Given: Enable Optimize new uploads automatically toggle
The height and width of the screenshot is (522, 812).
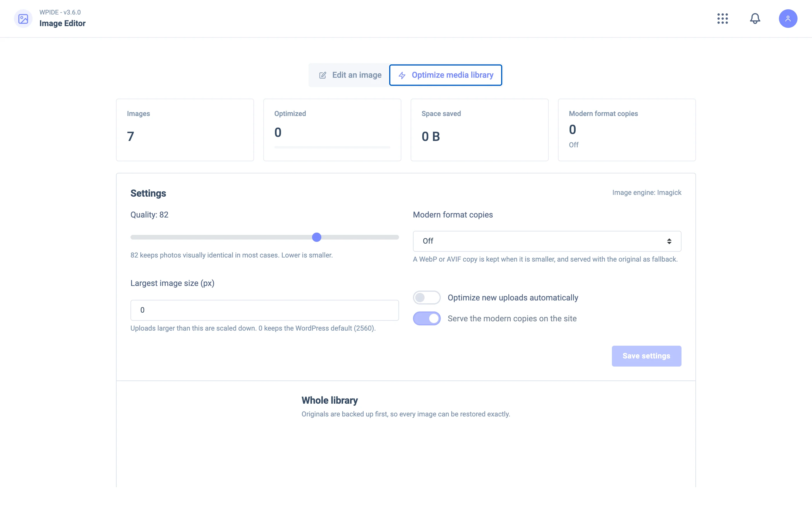Looking at the screenshot, I should [426, 298].
